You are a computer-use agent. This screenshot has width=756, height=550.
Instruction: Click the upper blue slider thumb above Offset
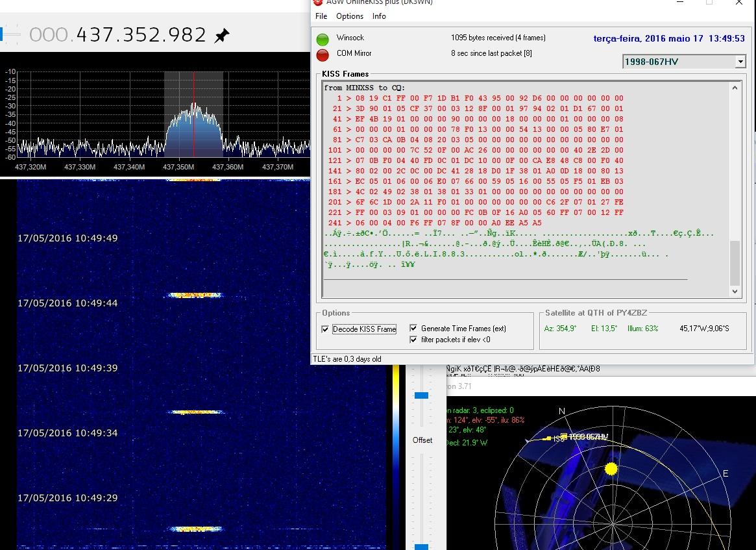pos(421,395)
